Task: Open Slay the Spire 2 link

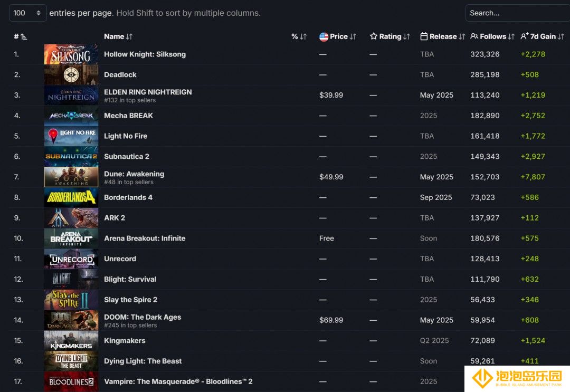Action: click(x=130, y=300)
